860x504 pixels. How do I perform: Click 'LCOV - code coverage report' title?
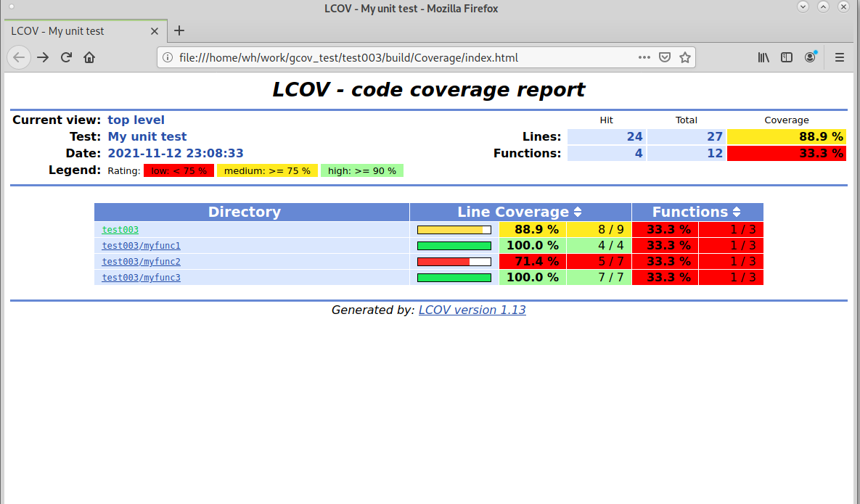(429, 89)
